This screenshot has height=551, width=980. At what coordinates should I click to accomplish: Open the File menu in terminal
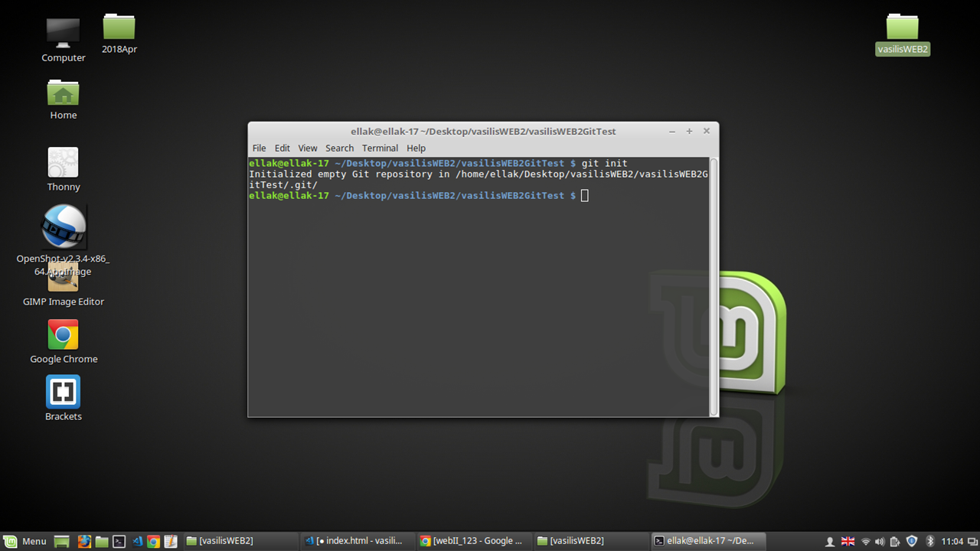[x=260, y=148]
